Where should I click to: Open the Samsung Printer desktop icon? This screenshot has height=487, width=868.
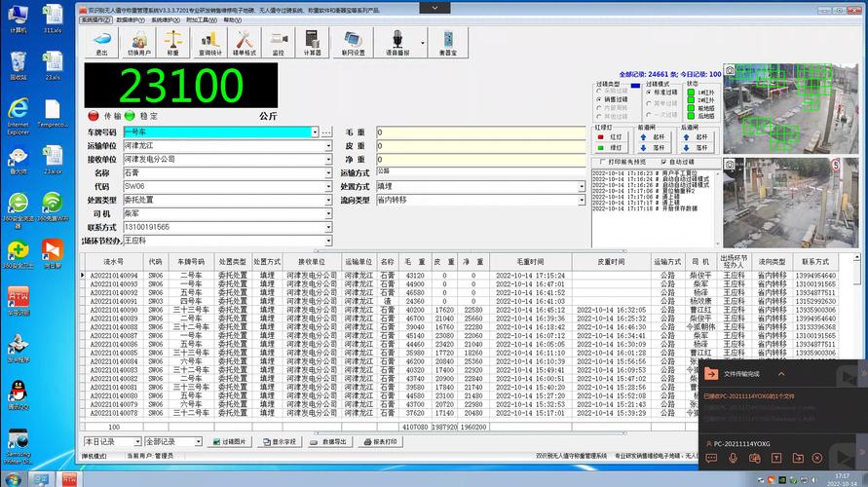[19, 446]
